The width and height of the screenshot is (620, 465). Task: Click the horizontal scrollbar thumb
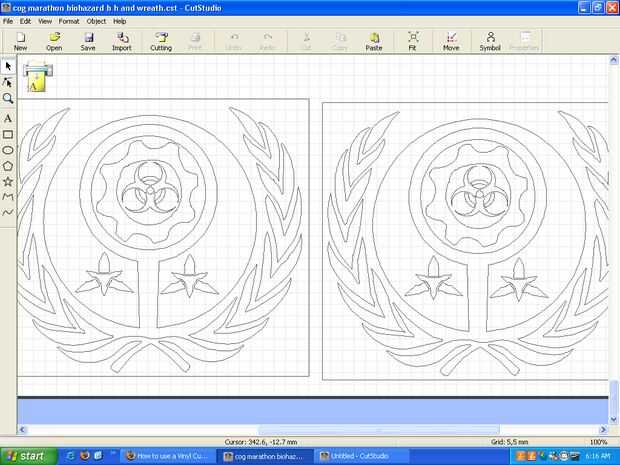[x=379, y=429]
